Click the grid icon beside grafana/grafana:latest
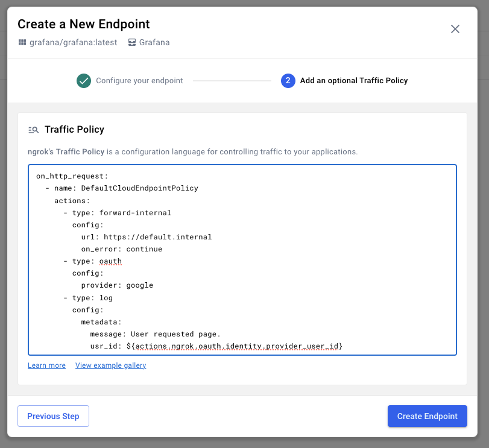Screen dimensions: 489x448 click(22, 43)
